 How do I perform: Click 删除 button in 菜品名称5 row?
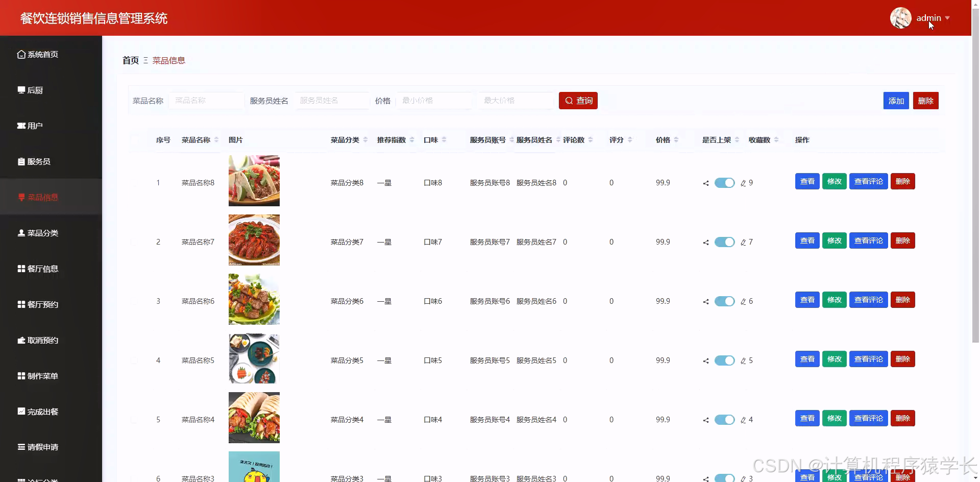903,359
